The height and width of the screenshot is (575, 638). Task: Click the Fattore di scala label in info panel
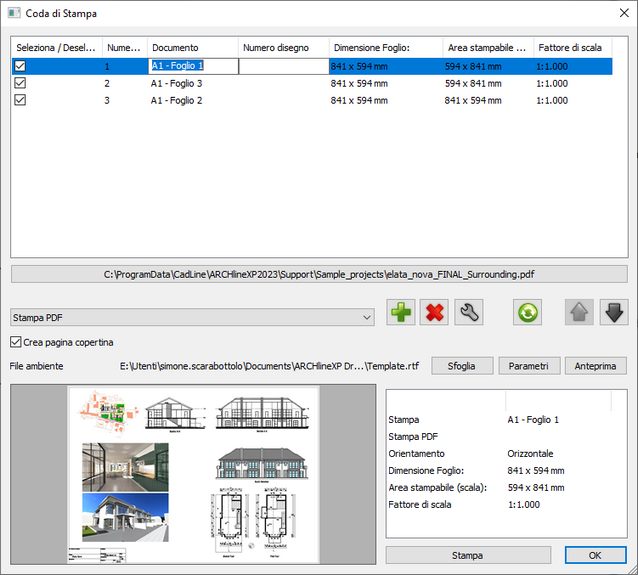(420, 504)
